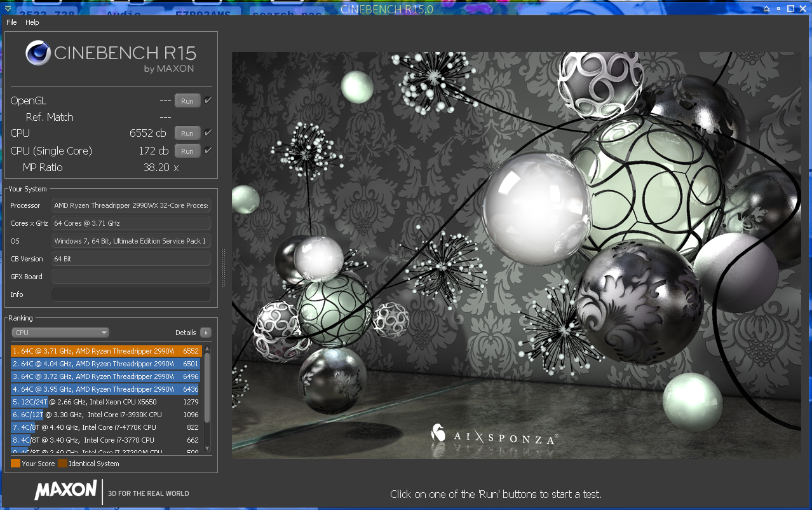
Task: Open the Help menu
Action: click(32, 22)
